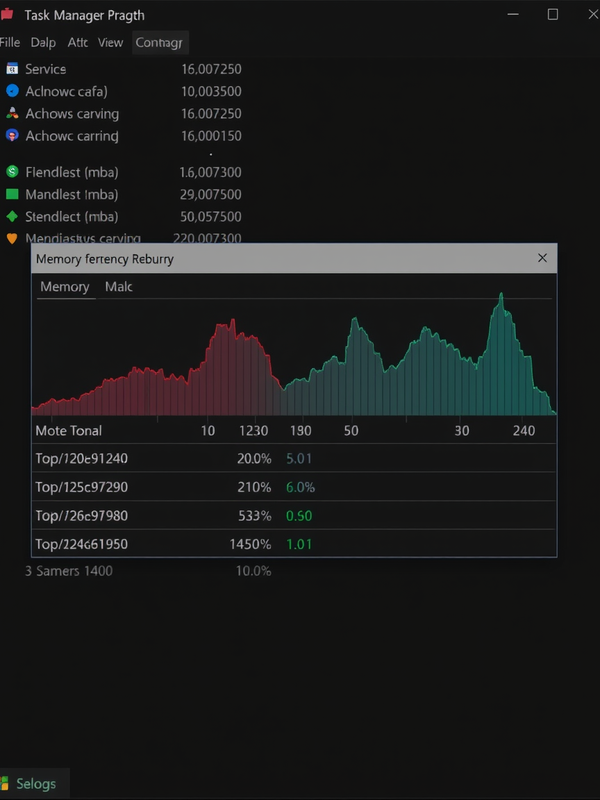Click the green 0.50 value
Screen dimensions: 600x800
click(299, 516)
